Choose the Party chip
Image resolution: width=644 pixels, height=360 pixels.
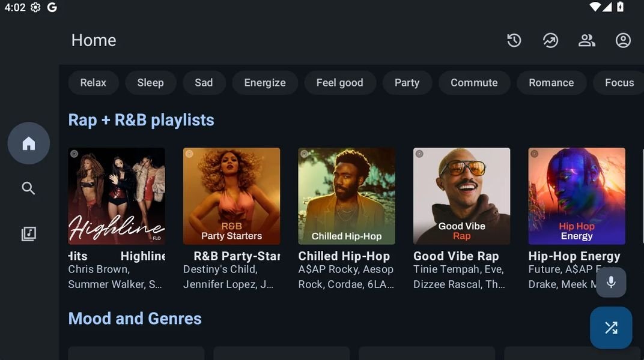(x=407, y=83)
